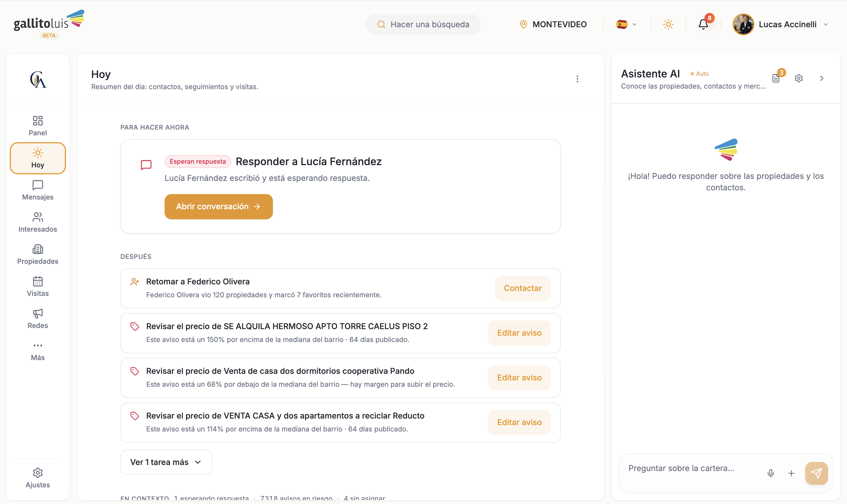
Task: Open the three-dot menu for Hoy
Action: pyautogui.click(x=577, y=79)
